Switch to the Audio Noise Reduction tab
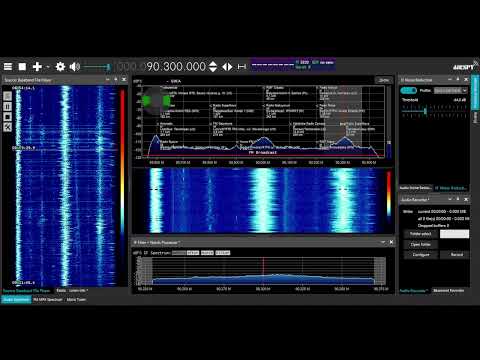480x360 pixels. (415, 188)
